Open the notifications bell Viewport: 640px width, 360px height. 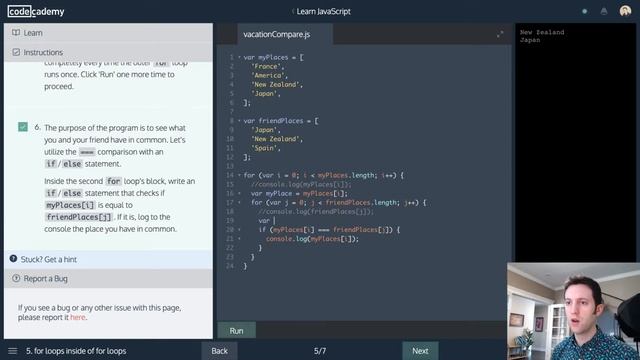coord(604,11)
